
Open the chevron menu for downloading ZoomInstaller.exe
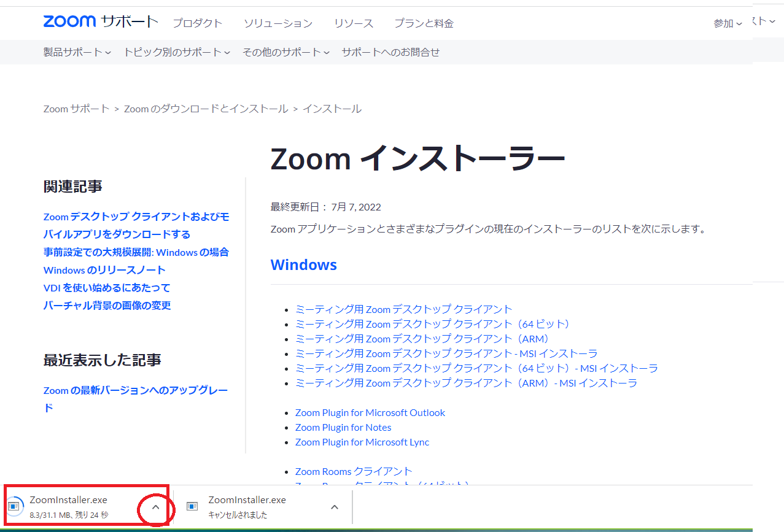pos(155,507)
